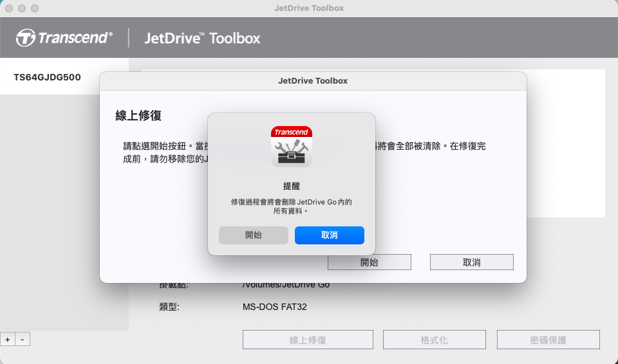Click the Transcend logo in header
This screenshot has height=364, width=618.
pos(64,38)
